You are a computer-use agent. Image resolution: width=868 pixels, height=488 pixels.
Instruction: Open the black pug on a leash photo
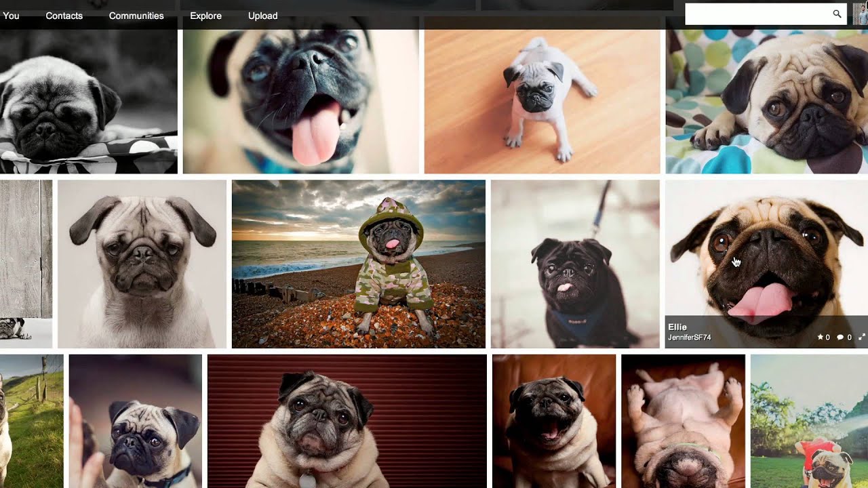point(575,264)
